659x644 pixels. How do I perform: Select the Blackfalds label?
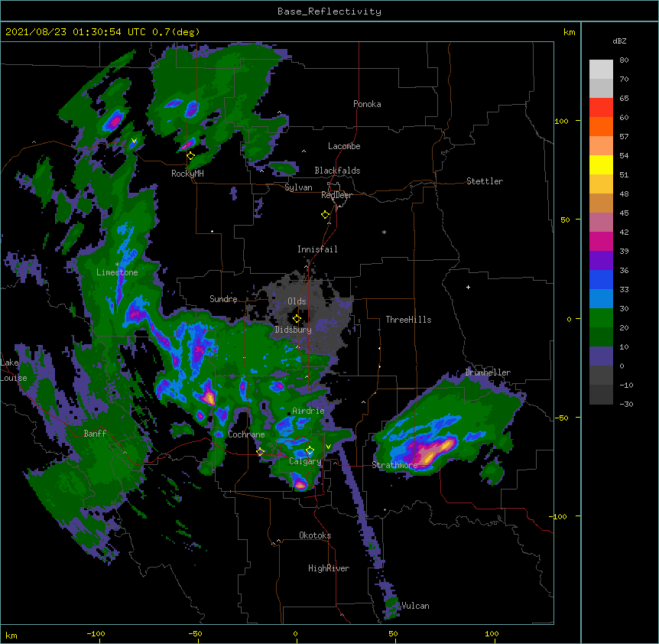point(337,171)
